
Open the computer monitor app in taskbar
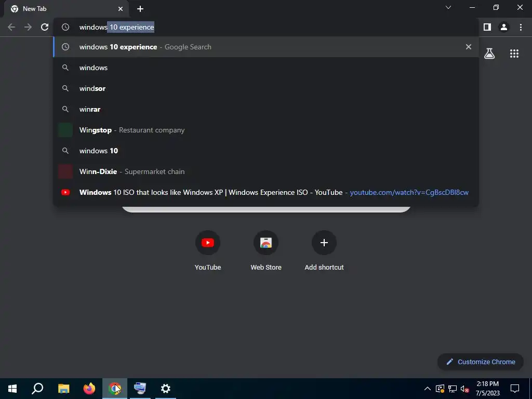tap(140, 389)
